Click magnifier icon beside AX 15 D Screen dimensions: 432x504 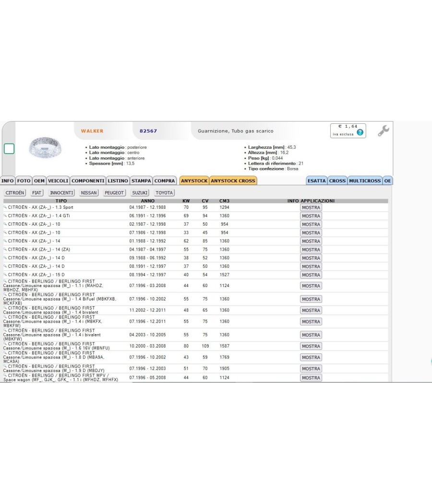click(x=5, y=275)
